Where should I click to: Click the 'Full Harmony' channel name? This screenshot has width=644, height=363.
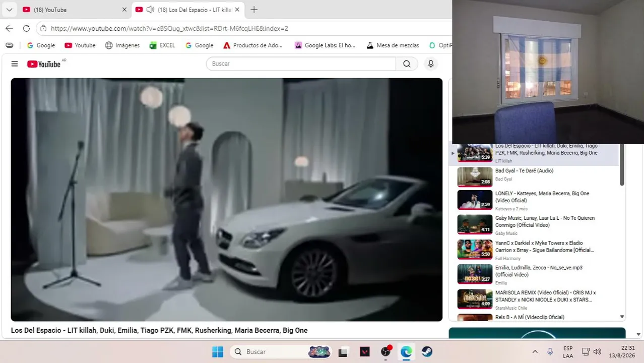(508, 259)
